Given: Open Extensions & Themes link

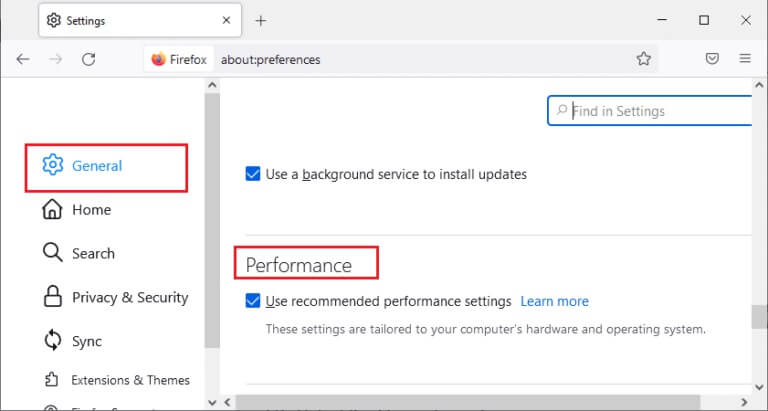Looking at the screenshot, I should click(130, 380).
